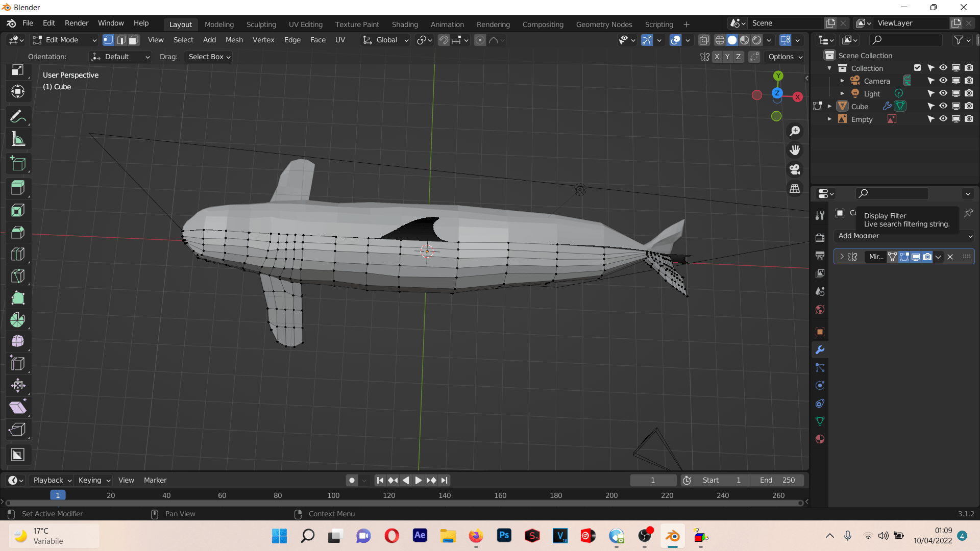Toggle X axis mirror option
980x551 pixels.
click(x=717, y=57)
